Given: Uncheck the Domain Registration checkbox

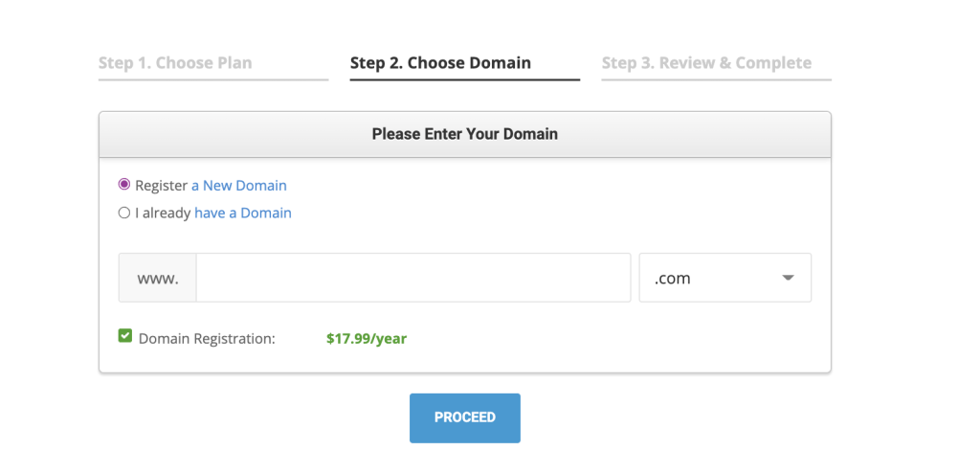Looking at the screenshot, I should pos(125,336).
